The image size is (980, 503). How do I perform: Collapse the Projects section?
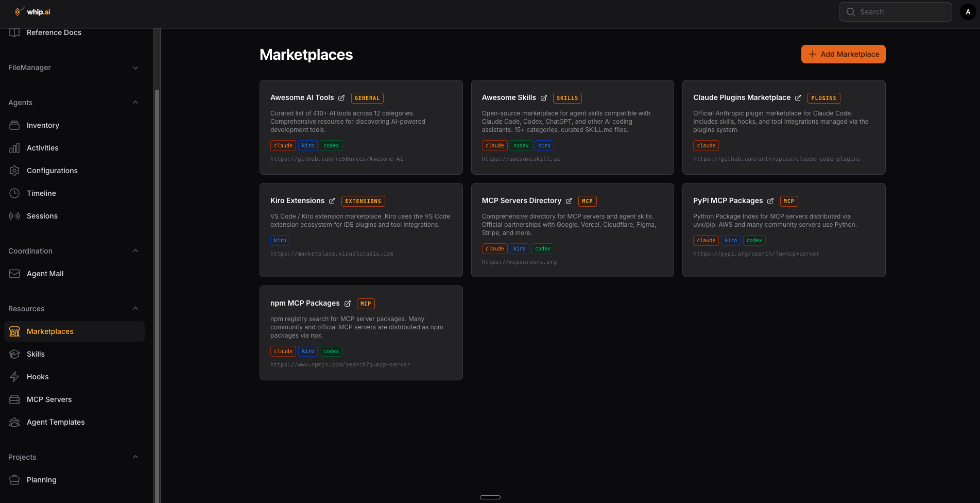tap(135, 457)
